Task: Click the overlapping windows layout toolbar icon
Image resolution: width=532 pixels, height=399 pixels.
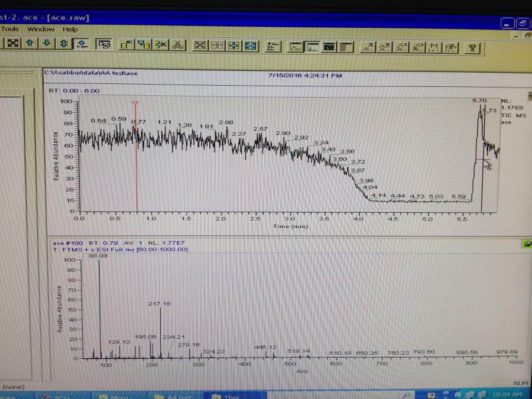Action: pyautogui.click(x=104, y=44)
